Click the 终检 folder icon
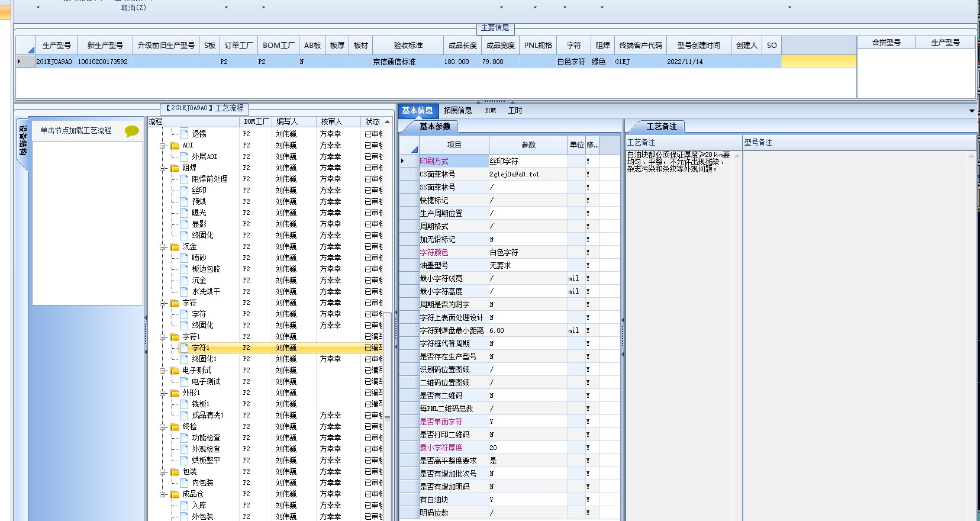Screen dimensions: 980x521 click(175, 426)
